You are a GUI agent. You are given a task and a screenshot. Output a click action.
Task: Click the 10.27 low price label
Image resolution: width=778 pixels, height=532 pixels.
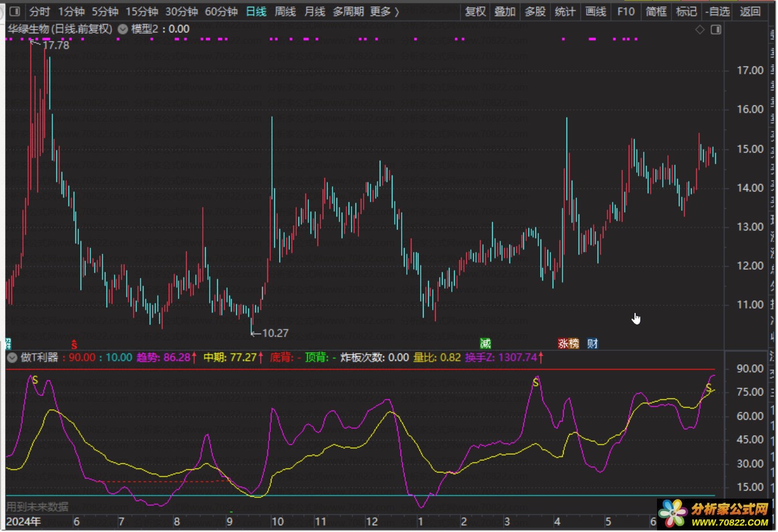point(275,333)
